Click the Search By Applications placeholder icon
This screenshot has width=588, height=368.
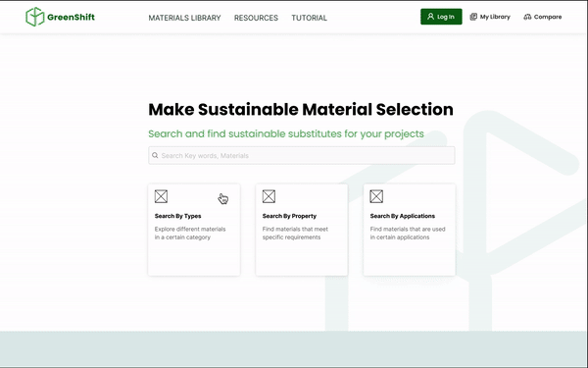[x=376, y=196]
